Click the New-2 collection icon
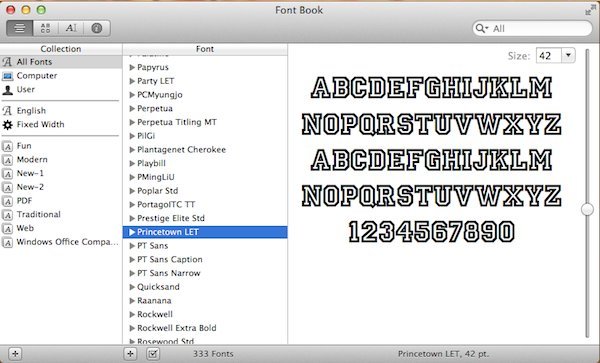Viewport: 600px width, 363px height. point(7,187)
